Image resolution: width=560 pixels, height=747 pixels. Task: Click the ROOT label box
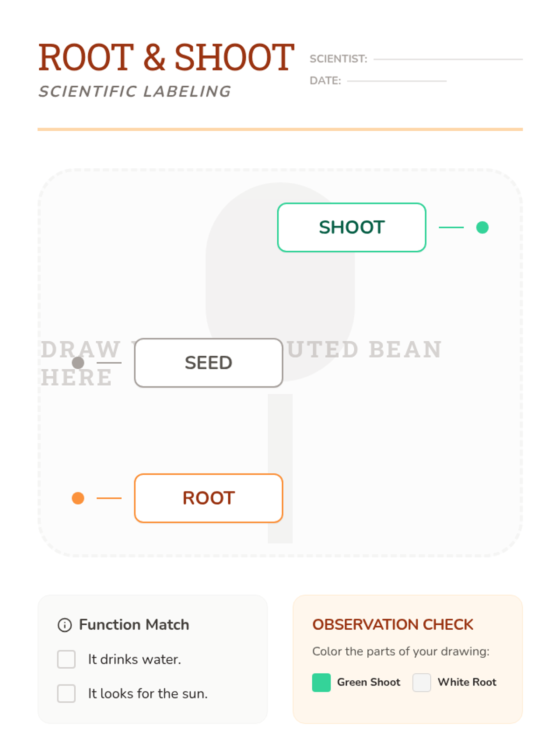208,498
